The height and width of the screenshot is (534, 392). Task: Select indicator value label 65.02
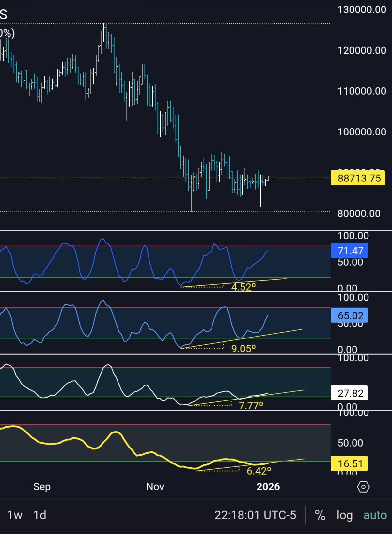pos(350,315)
